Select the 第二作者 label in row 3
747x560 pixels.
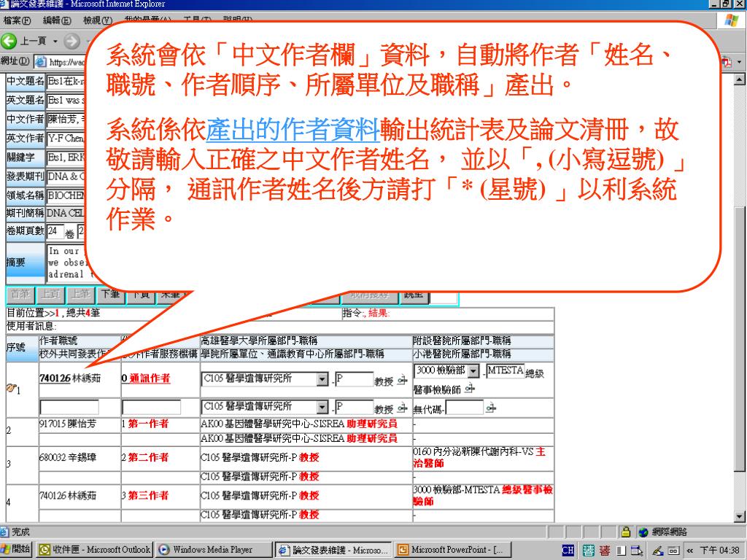(x=148, y=458)
